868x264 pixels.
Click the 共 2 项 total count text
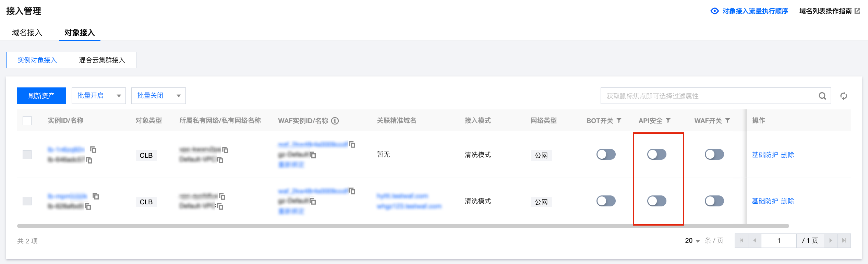(27, 241)
